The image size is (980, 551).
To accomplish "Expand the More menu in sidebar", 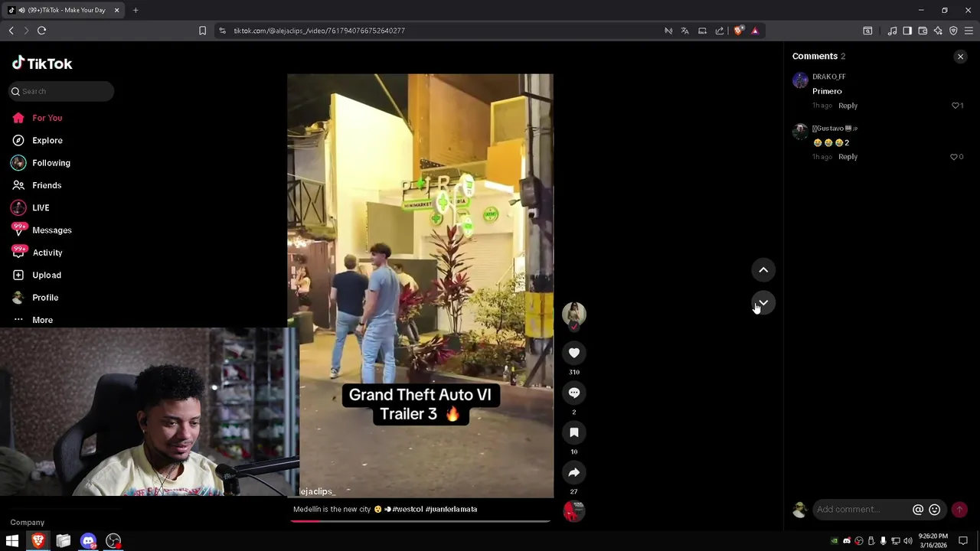I will [42, 320].
